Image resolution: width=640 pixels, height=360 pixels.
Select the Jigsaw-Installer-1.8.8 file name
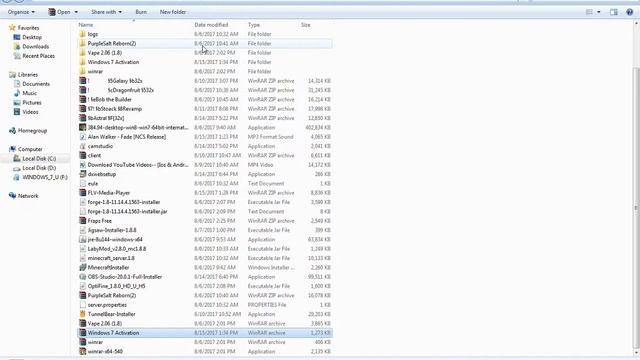coord(112,230)
